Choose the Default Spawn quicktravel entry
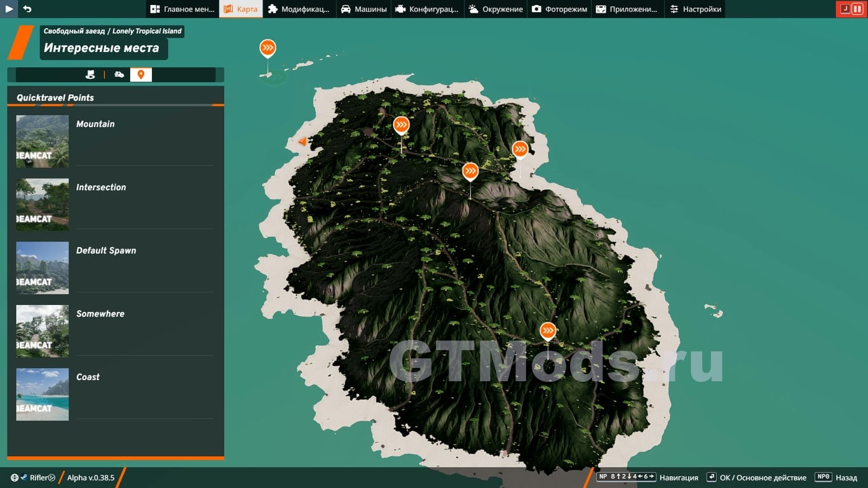Screen dimensions: 868x488 105,250
